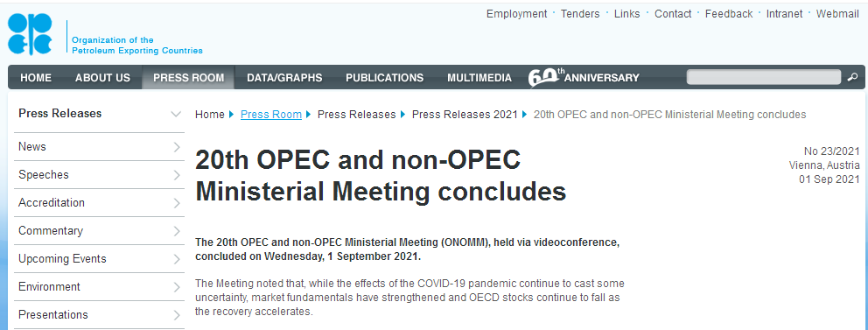Click the search magnifier icon
The height and width of the screenshot is (330, 868).
pyautogui.click(x=852, y=77)
